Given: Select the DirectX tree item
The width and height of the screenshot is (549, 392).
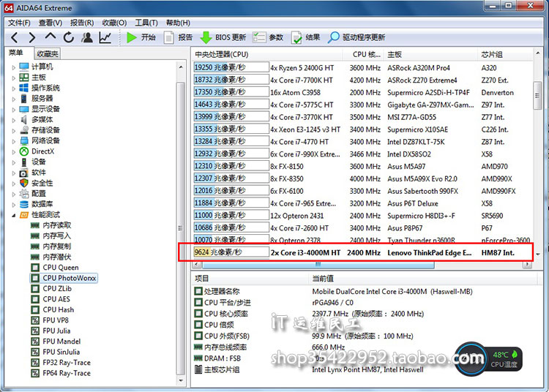Looking at the screenshot, I should [37, 151].
